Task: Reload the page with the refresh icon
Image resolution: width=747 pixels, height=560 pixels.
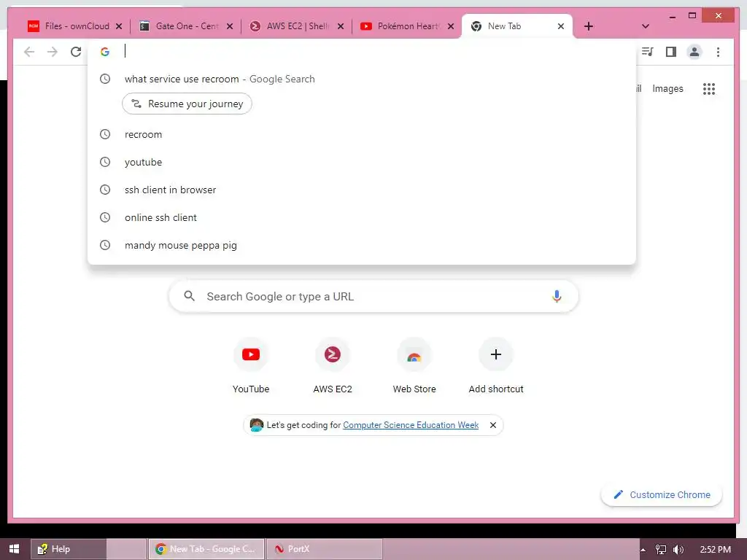Action: pos(76,52)
